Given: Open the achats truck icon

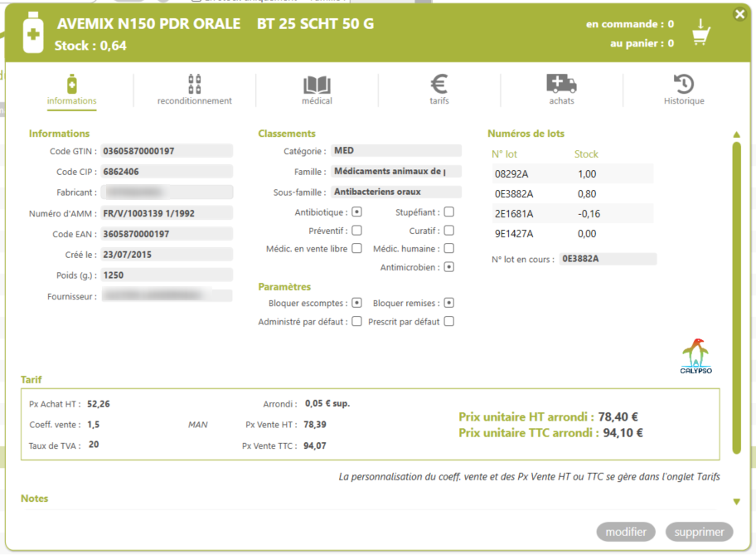Looking at the screenshot, I should coord(561,84).
